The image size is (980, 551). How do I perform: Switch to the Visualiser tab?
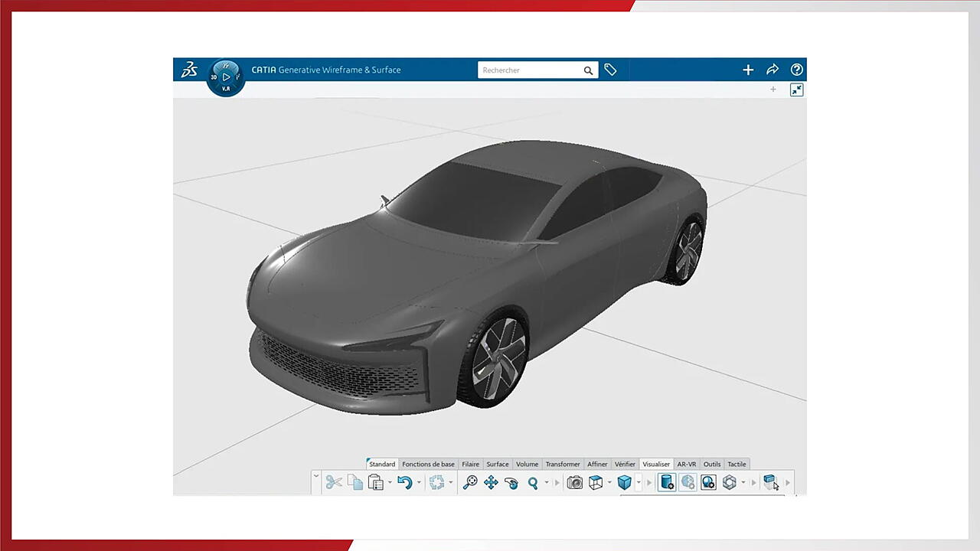657,464
